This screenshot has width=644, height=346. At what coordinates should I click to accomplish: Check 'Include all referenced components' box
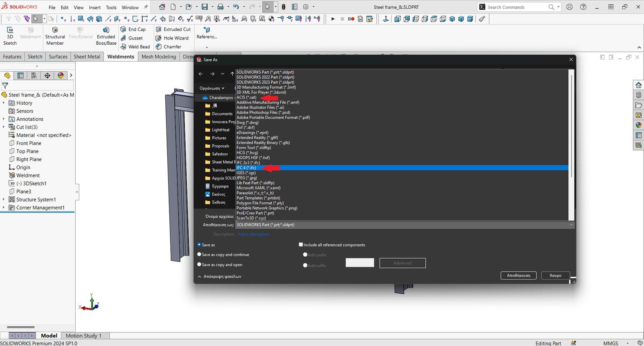point(301,245)
